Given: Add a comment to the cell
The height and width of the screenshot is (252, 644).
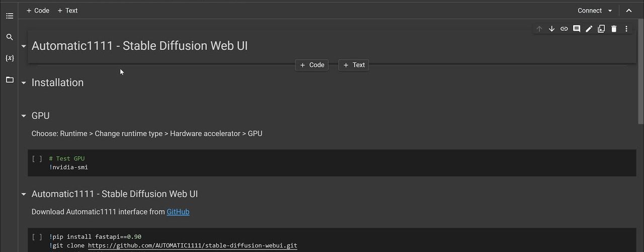Looking at the screenshot, I should coord(577,29).
